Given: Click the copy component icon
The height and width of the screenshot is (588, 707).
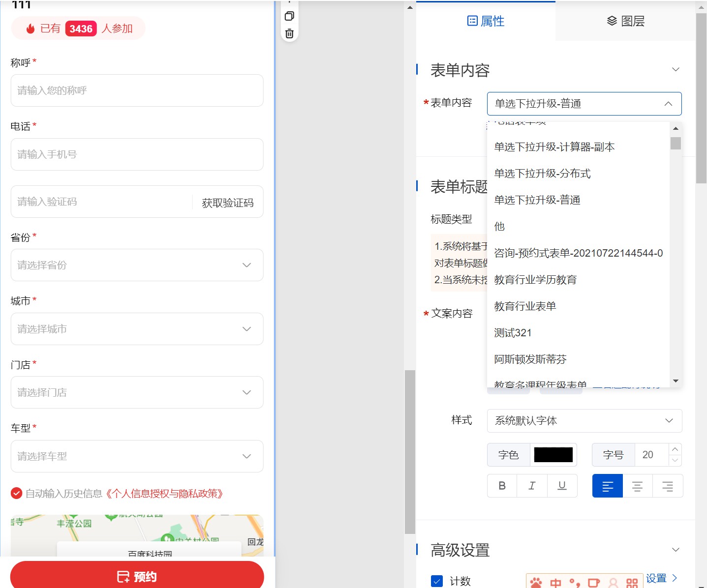Looking at the screenshot, I should pos(289,16).
